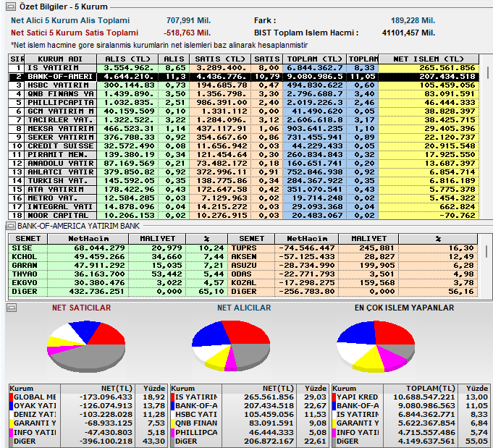Click the GARAN stock row

(x=118, y=266)
